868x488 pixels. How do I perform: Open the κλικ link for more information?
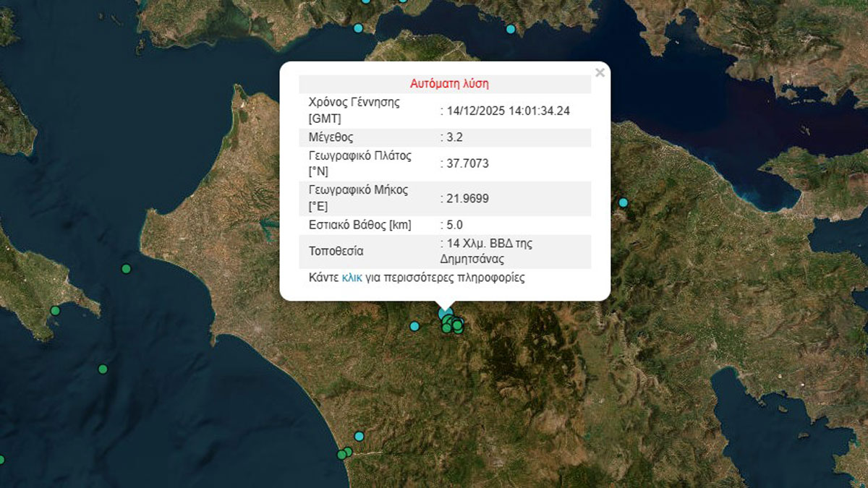350,278
